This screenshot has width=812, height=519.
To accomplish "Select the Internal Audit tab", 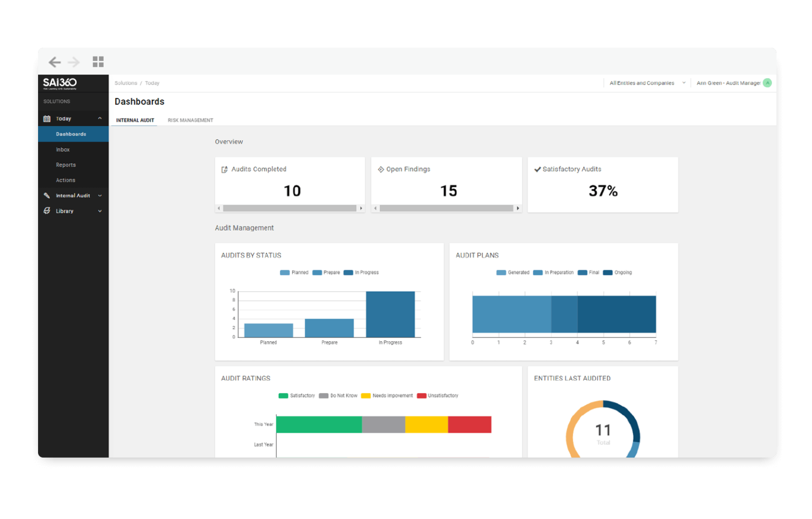I will (x=134, y=120).
